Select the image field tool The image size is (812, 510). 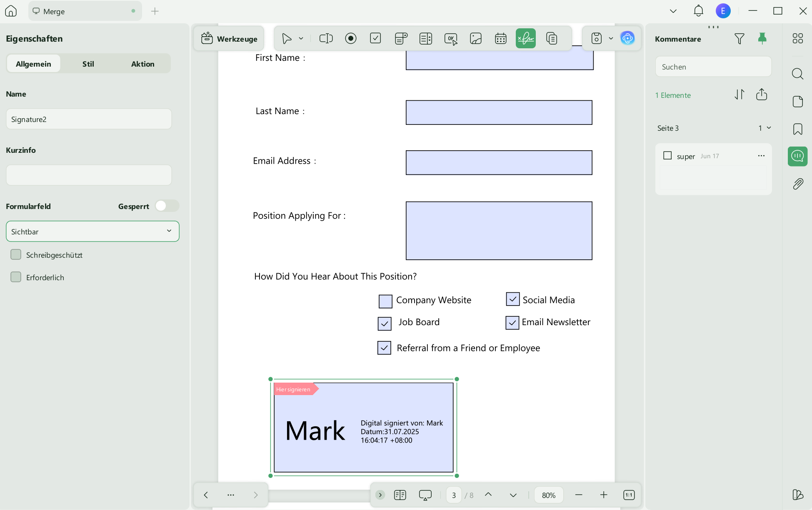[476, 39]
